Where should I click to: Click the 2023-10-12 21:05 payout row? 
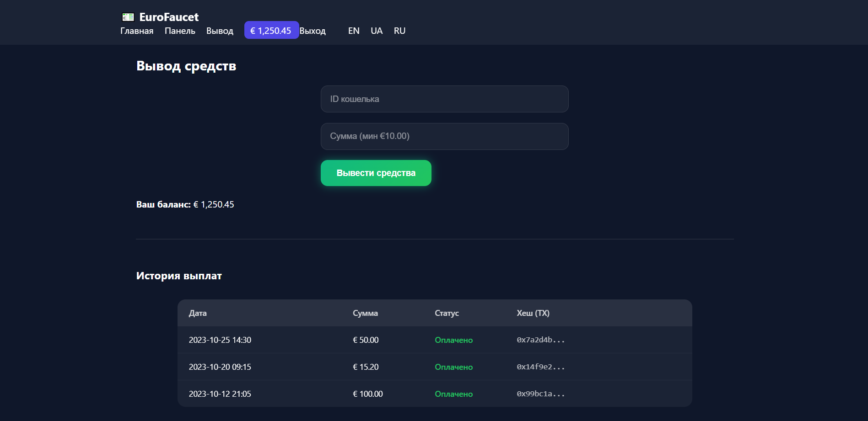(x=220, y=394)
